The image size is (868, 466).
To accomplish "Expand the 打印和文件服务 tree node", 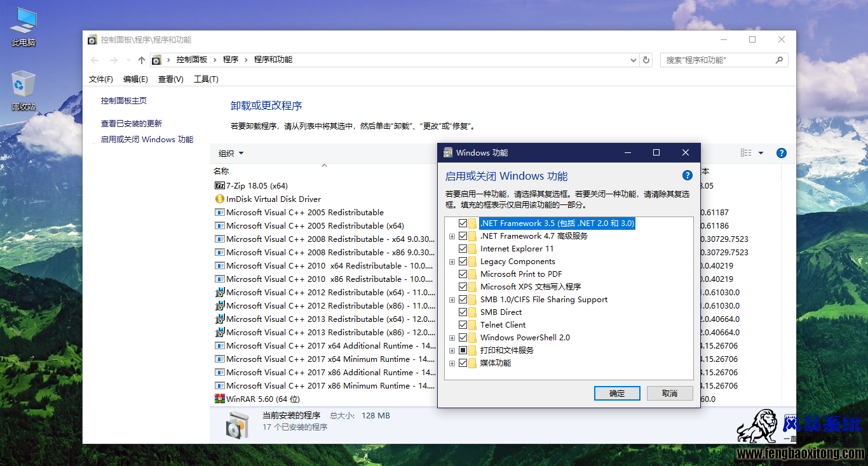I will 452,350.
